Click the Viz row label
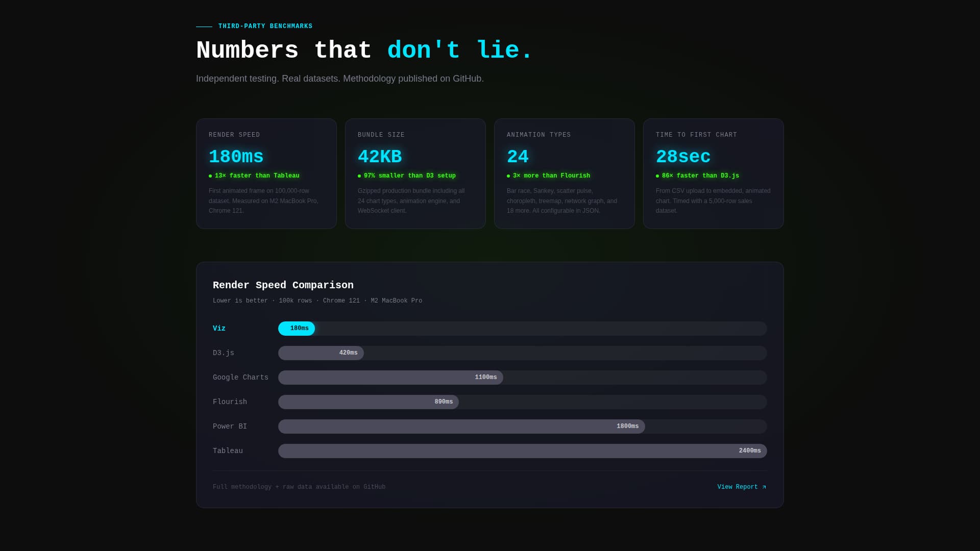The image size is (980, 551). point(219,329)
